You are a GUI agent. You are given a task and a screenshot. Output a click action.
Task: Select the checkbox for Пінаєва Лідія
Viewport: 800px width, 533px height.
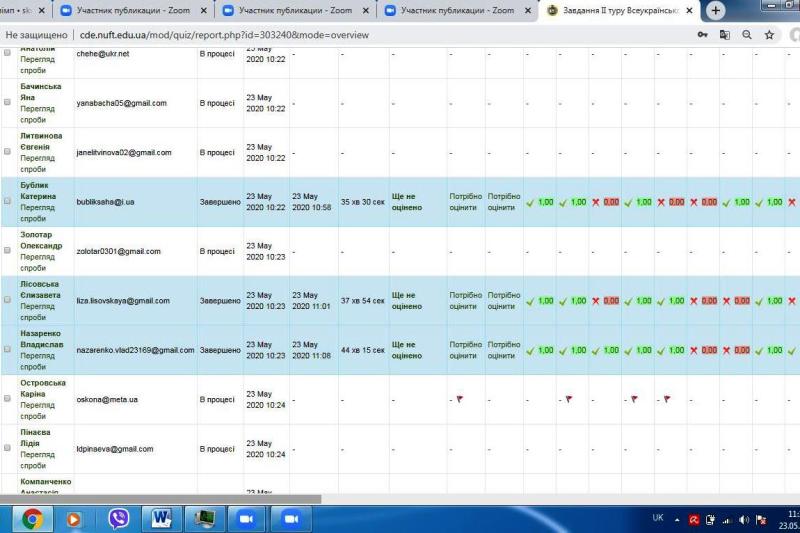click(7, 448)
